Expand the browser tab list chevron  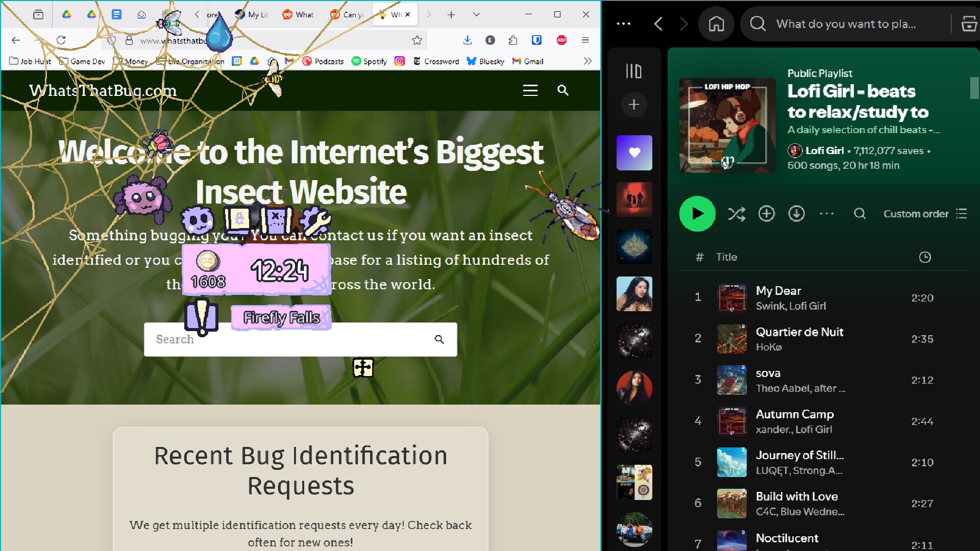pos(476,15)
